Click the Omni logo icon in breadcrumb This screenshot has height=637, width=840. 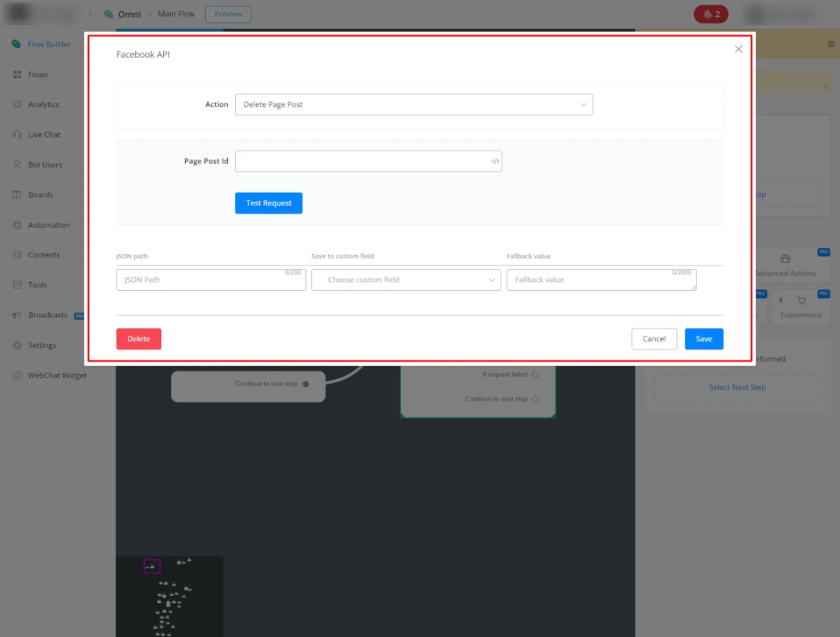click(109, 14)
